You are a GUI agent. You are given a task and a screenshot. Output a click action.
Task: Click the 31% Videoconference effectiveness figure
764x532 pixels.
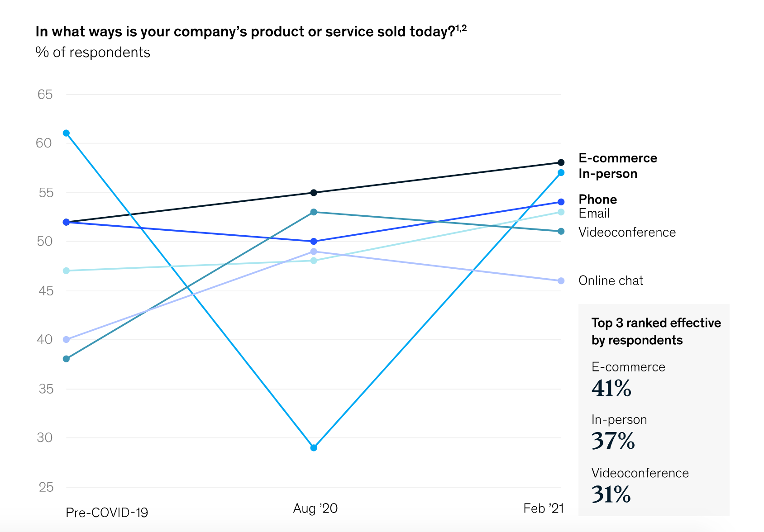pos(611,494)
